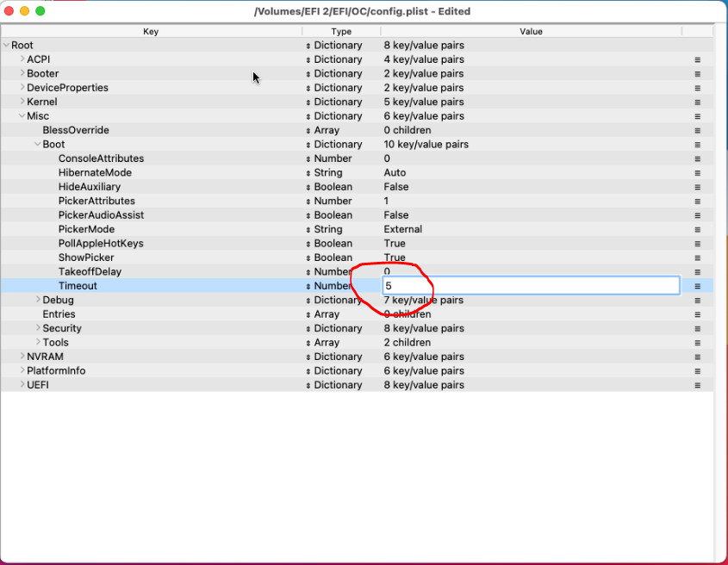Sort by the Key column header
The width and height of the screenshot is (728, 565).
tap(151, 31)
